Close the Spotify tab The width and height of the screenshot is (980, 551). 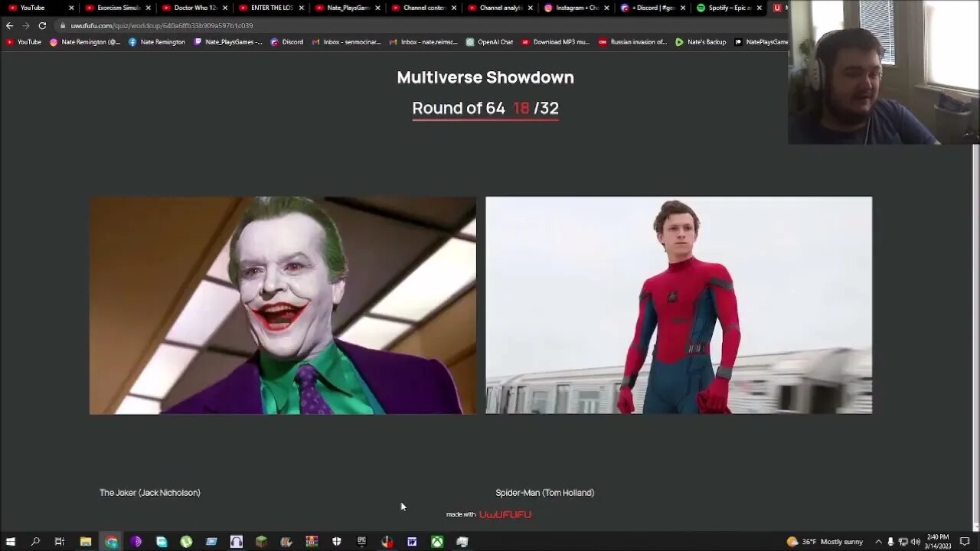coord(759,8)
